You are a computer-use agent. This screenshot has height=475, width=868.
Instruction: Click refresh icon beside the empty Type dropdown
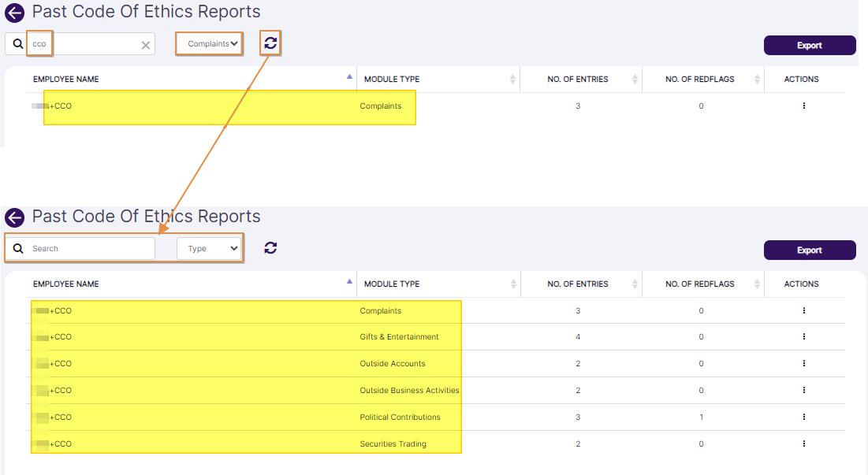[x=270, y=248]
